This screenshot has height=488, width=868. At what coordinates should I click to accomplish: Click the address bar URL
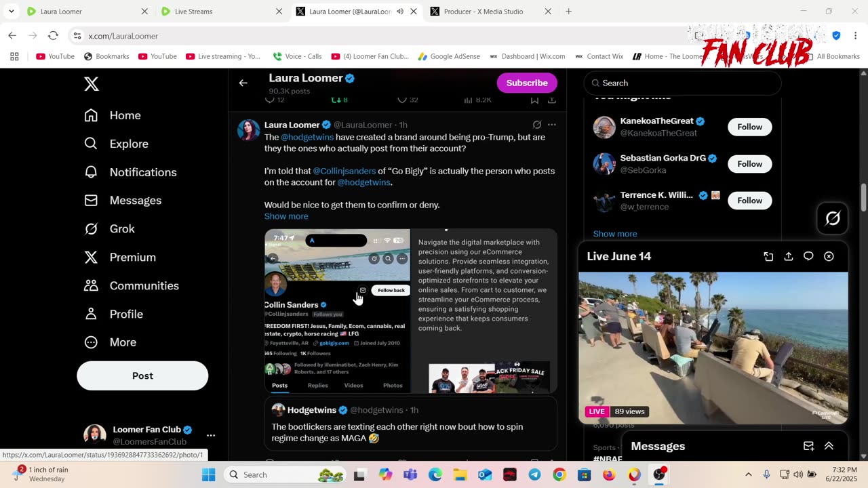click(123, 36)
